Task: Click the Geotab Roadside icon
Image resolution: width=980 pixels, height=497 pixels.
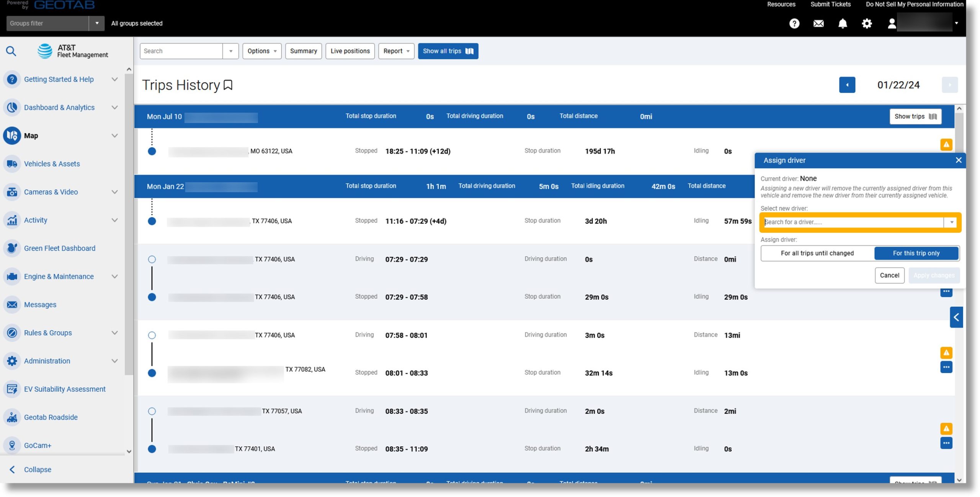Action: click(12, 417)
